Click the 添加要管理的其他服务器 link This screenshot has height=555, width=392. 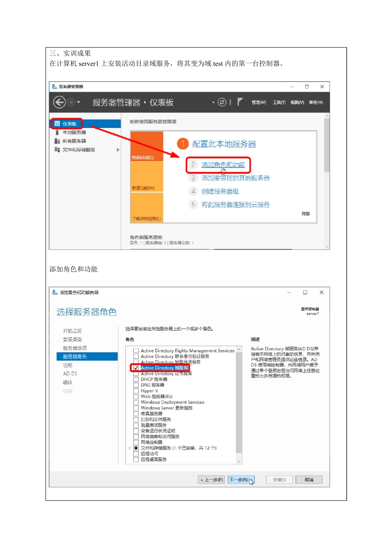pyautogui.click(x=236, y=178)
